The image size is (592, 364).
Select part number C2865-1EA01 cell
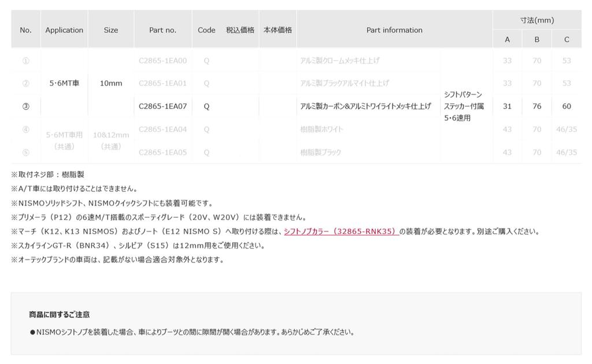click(x=163, y=83)
